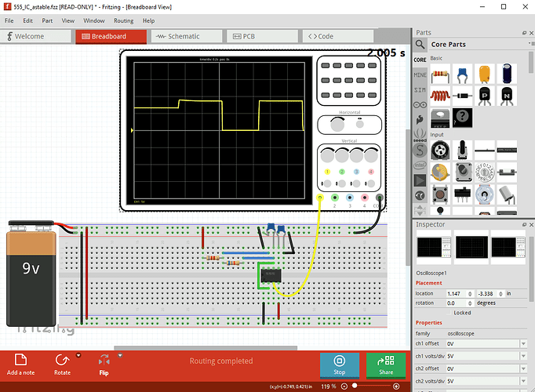
Task: Float the Parts panel
Action: 525,33
